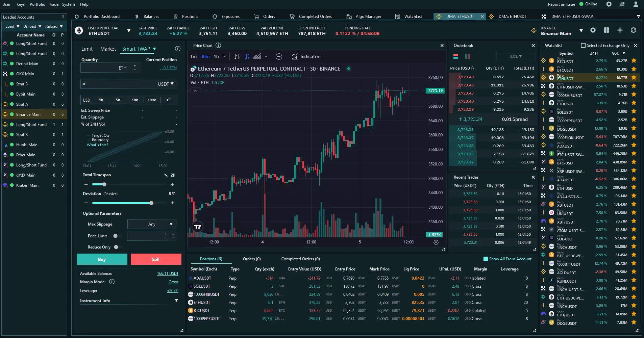Toggle favorite star for SOLUSDT watchlist row
The height and width of the screenshot is (338, 644).
634,111
